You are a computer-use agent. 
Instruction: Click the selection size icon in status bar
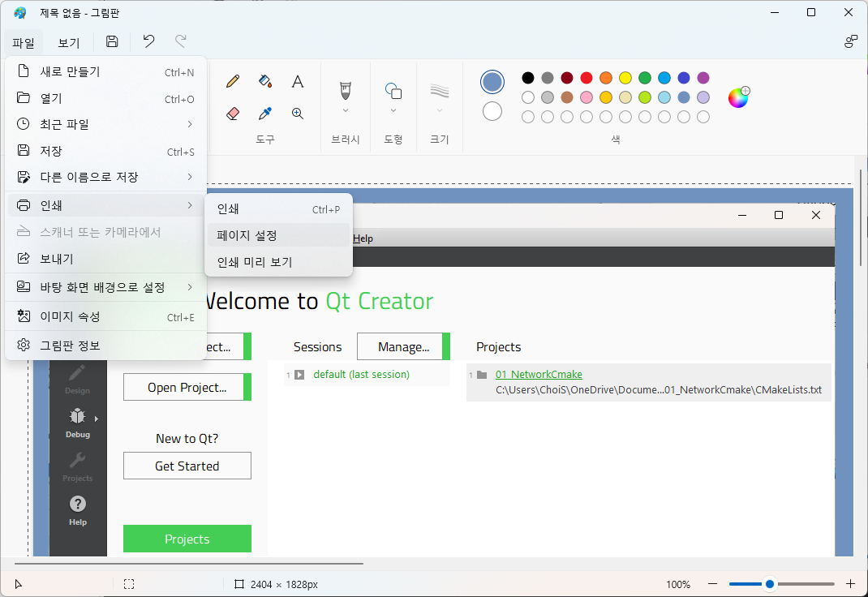pyautogui.click(x=129, y=584)
